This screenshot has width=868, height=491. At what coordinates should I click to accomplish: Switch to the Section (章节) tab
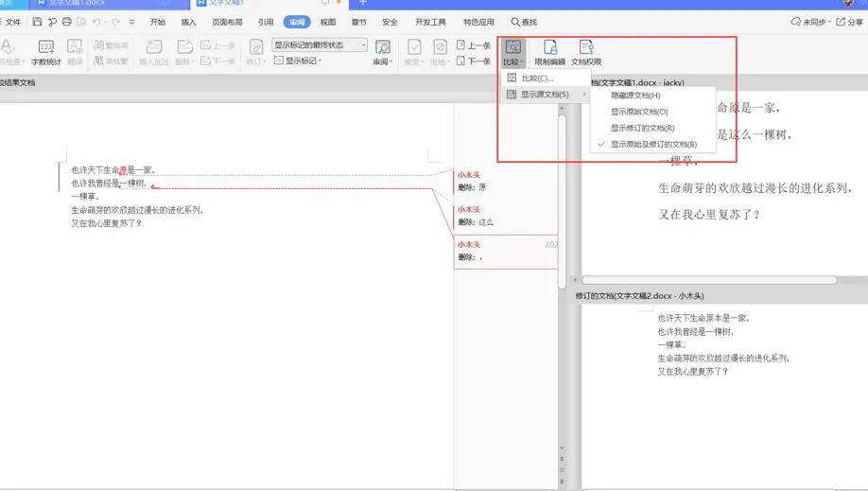(358, 22)
